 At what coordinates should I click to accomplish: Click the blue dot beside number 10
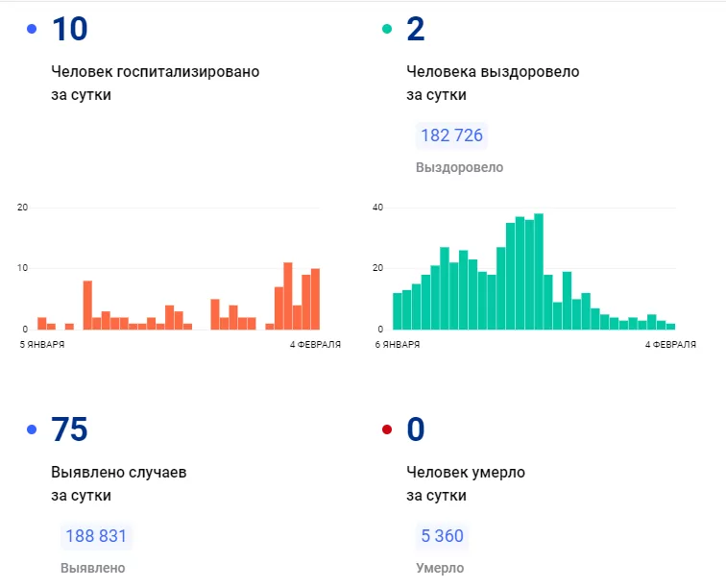click(32, 29)
